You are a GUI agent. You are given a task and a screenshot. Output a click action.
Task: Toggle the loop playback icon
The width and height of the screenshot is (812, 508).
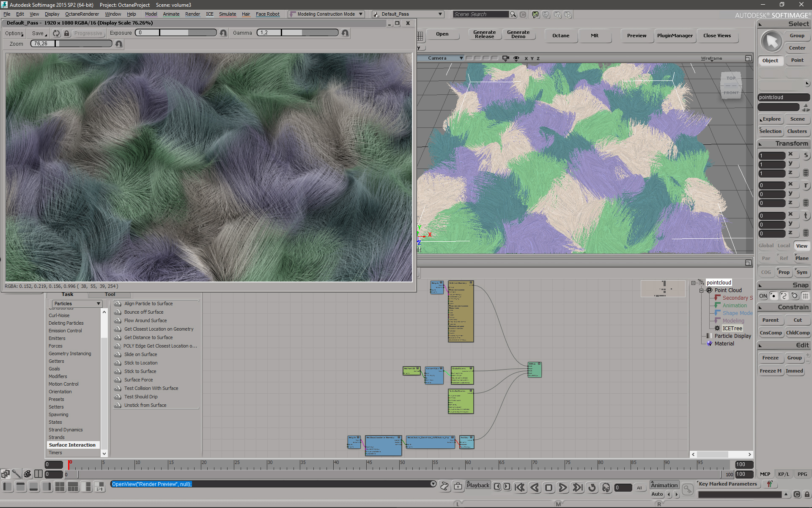[x=592, y=488]
